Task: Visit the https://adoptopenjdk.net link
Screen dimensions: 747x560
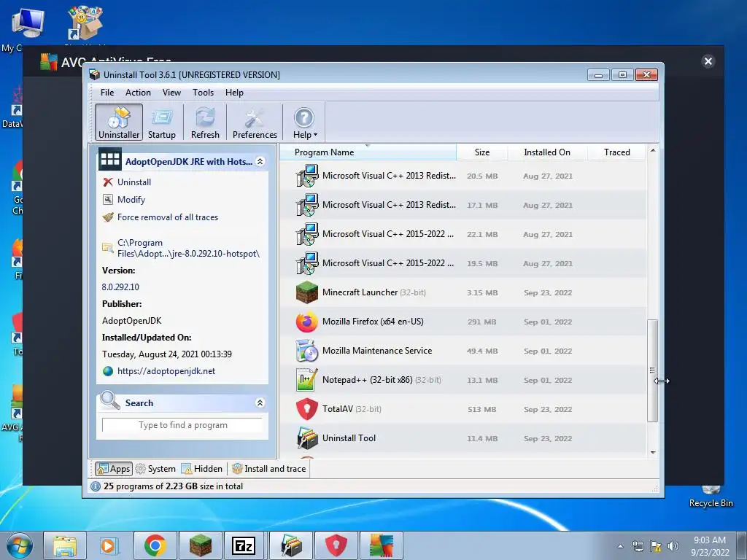Action: tap(166, 371)
